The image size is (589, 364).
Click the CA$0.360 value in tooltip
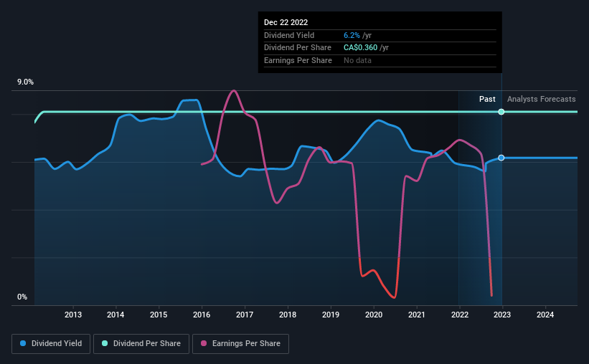tap(360, 48)
